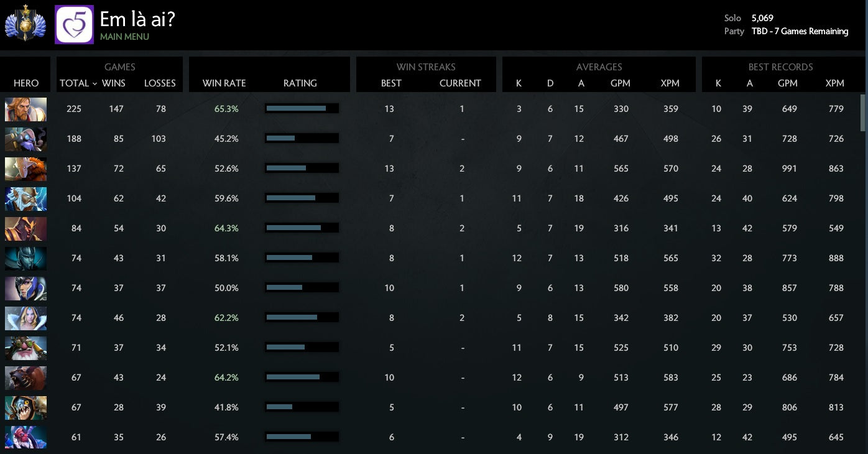Click the HERO column header
This screenshot has height=454, width=868.
pos(26,83)
